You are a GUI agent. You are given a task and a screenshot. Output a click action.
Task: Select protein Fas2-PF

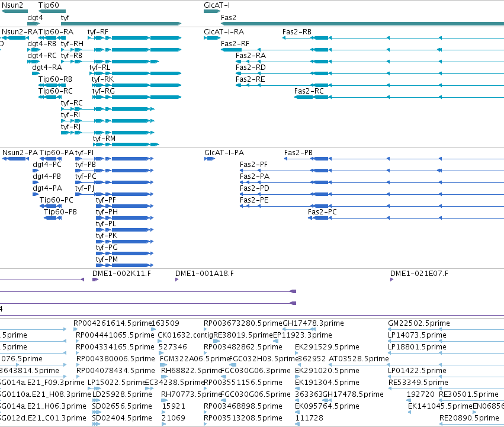click(253, 165)
